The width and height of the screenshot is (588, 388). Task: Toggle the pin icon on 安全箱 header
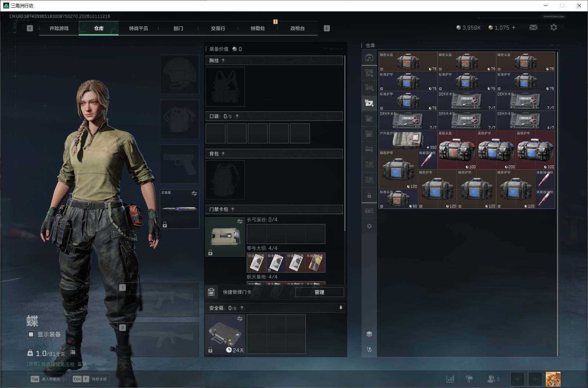pyautogui.click(x=341, y=308)
